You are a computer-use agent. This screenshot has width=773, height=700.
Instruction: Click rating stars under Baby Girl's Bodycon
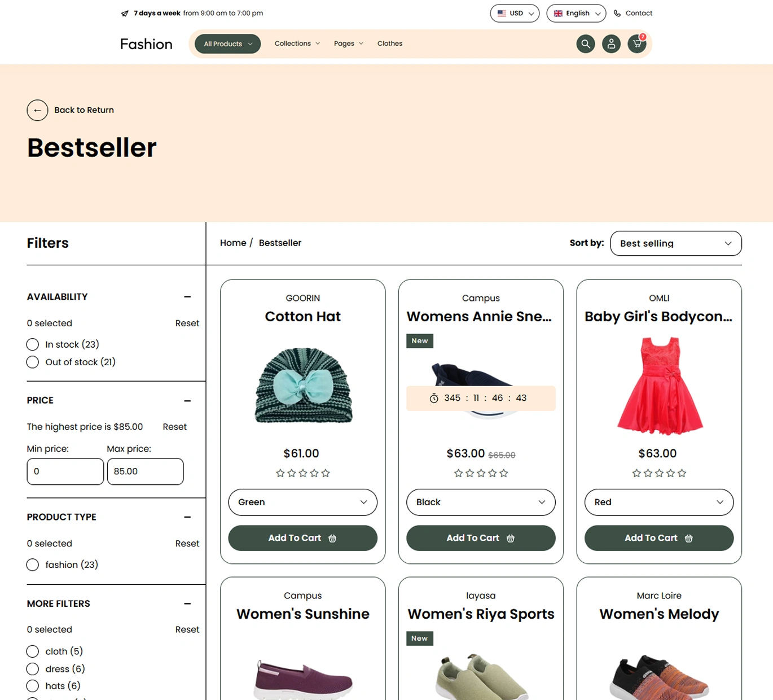pos(659,473)
